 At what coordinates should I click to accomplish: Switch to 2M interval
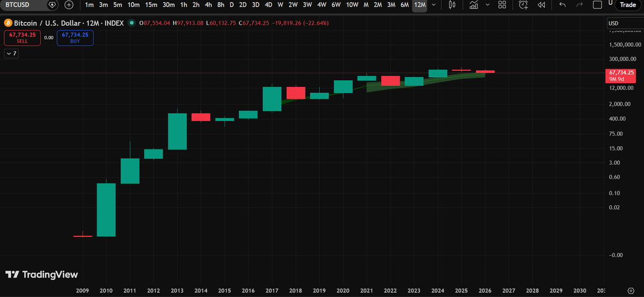(x=378, y=5)
